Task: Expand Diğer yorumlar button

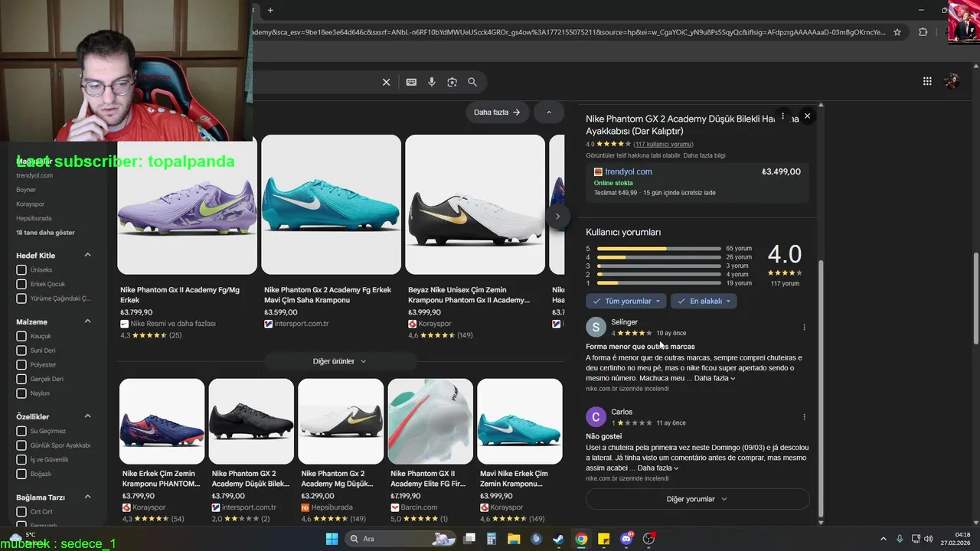Action: (697, 499)
